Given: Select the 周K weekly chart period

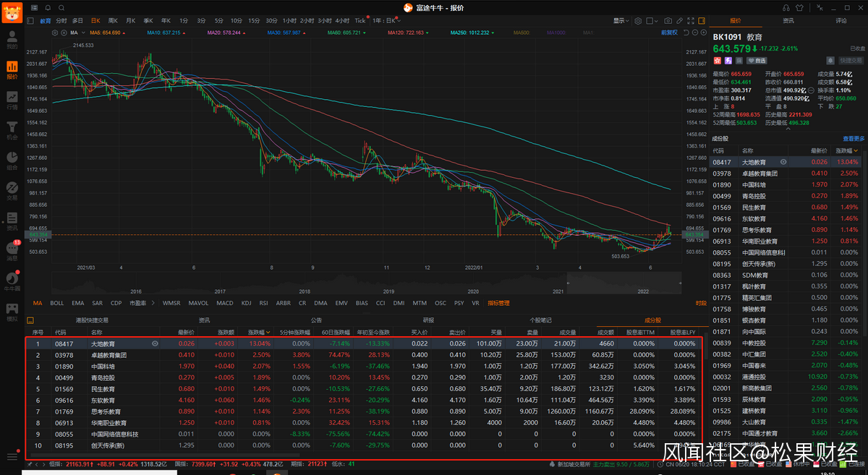Looking at the screenshot, I should 113,21.
